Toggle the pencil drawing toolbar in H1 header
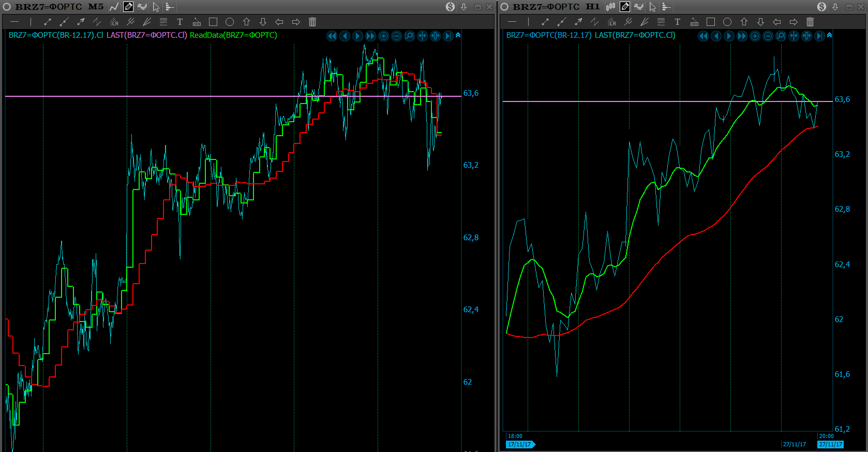868x452 pixels. 625,7
